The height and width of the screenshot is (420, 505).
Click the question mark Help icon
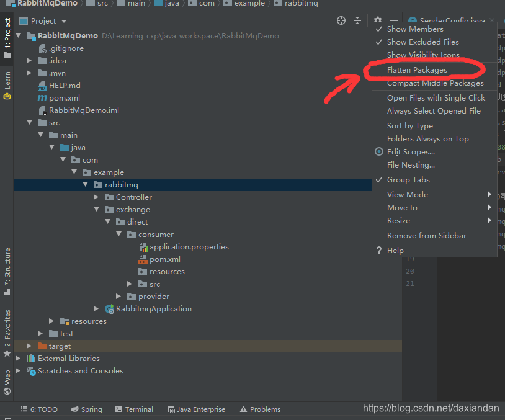tap(379, 250)
